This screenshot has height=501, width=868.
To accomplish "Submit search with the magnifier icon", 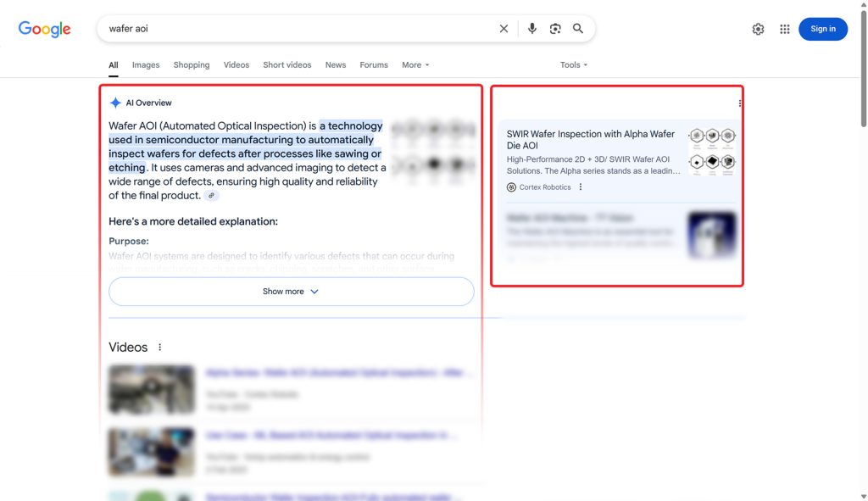I will pyautogui.click(x=578, y=29).
